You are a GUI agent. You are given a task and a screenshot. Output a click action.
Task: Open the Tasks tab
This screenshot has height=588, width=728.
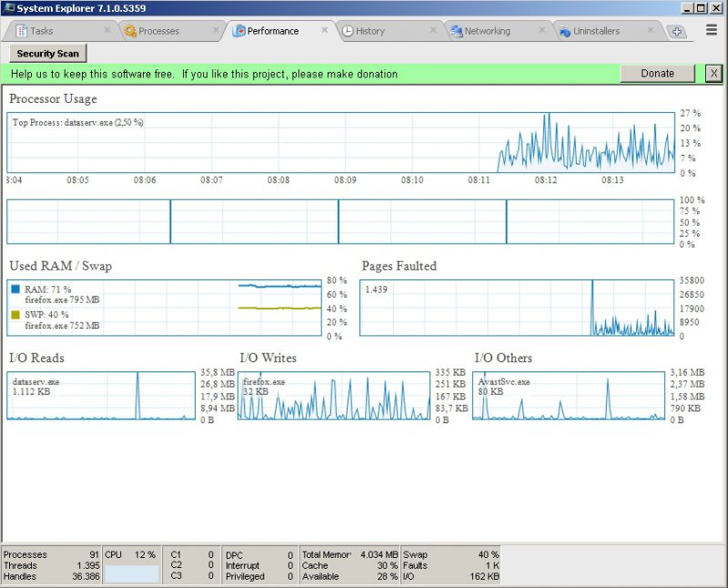pyautogui.click(x=41, y=31)
